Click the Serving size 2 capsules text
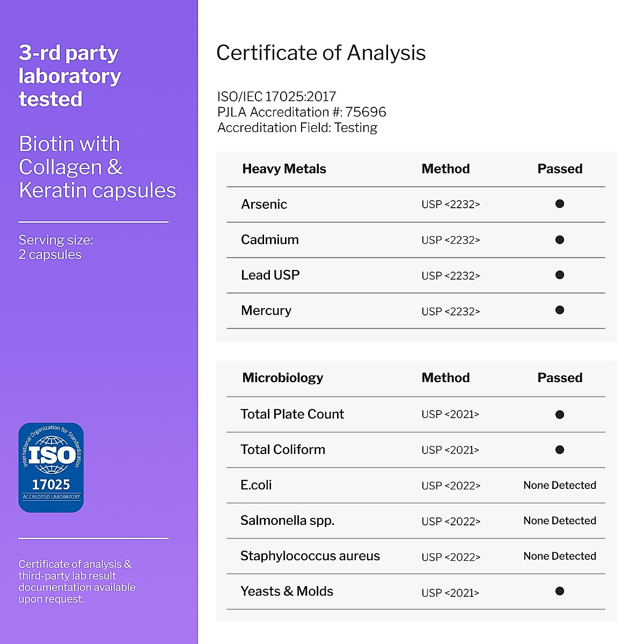The height and width of the screenshot is (644, 644). pos(56,247)
